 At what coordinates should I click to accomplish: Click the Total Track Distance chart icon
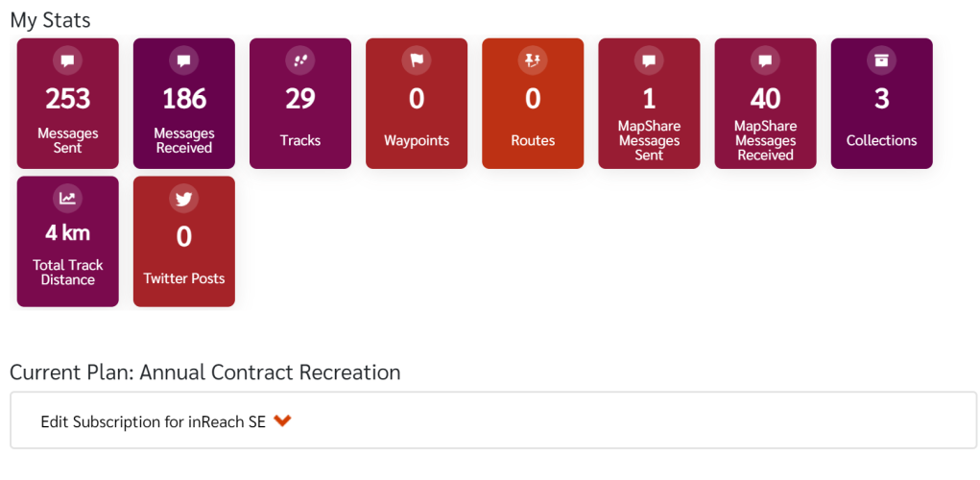67,199
